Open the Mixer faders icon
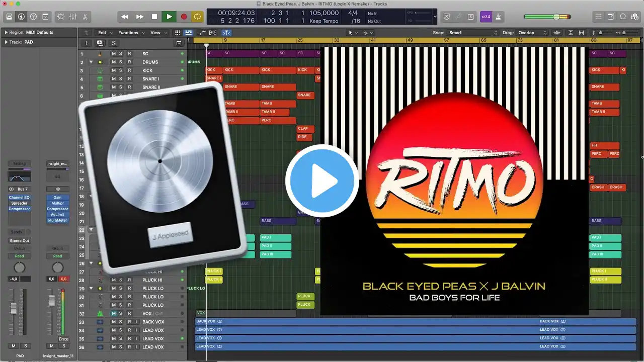Viewport: 644px width, 362px height. (73, 17)
